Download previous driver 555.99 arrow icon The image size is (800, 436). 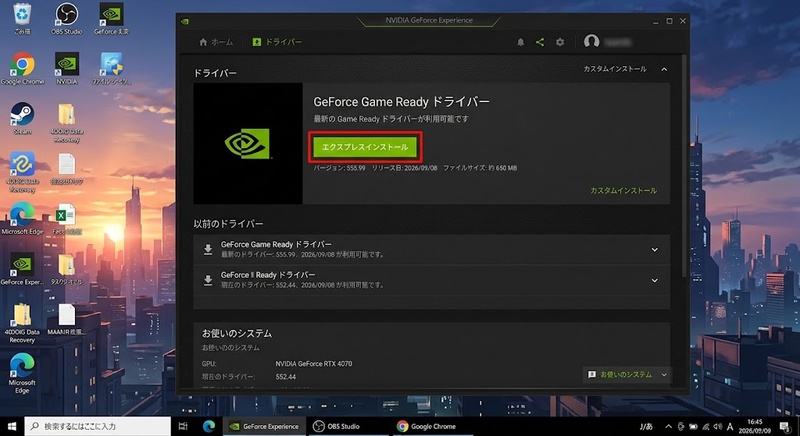(208, 249)
